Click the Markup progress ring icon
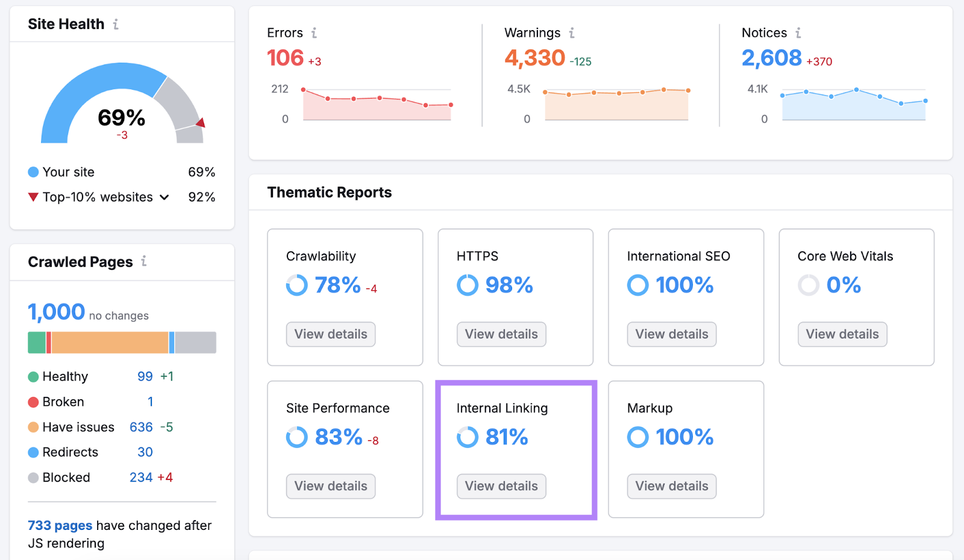 point(637,437)
